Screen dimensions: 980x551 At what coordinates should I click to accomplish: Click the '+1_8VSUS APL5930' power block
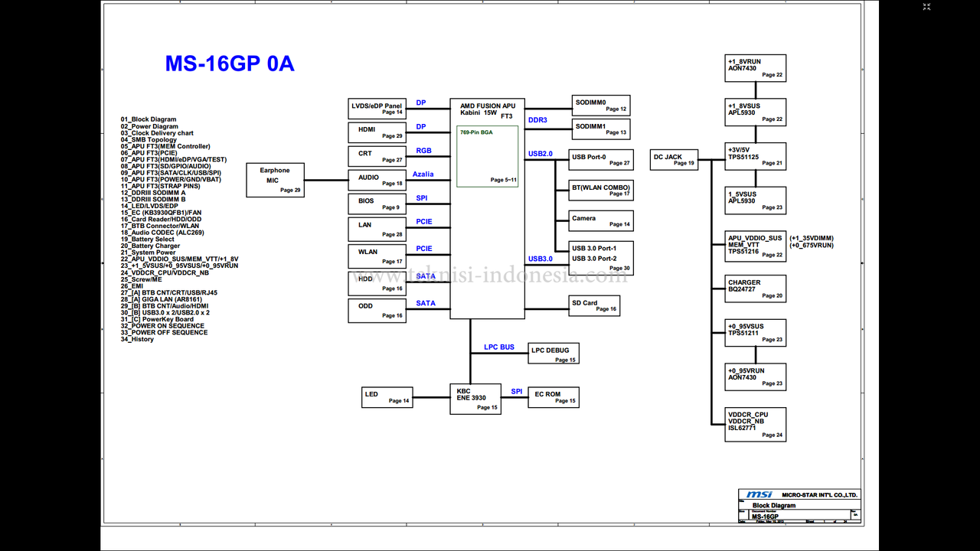coord(756,112)
